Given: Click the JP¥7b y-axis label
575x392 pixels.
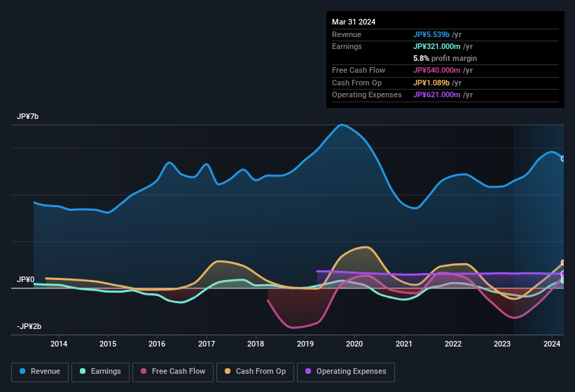Looking at the screenshot, I should click(x=27, y=116).
